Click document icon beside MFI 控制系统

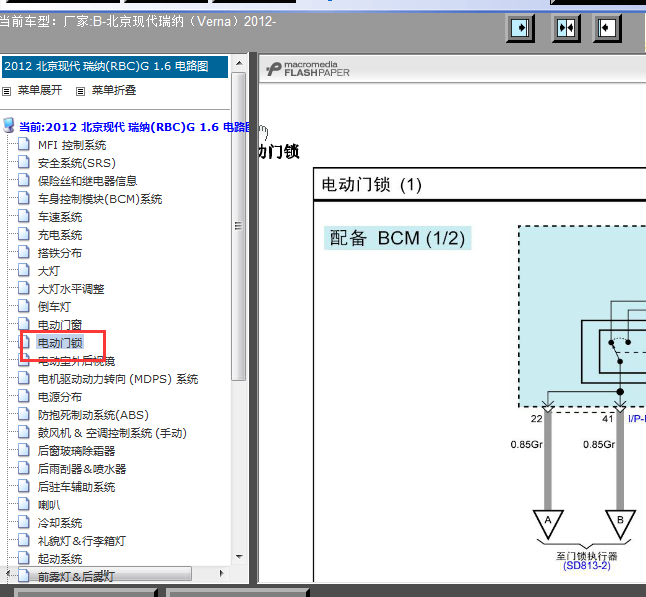tap(23, 145)
